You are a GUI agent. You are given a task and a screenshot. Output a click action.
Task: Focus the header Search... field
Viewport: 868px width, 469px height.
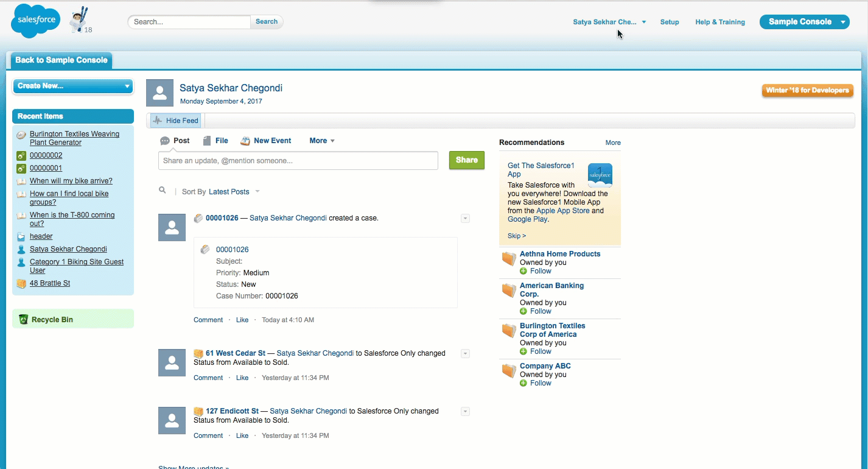coord(189,22)
